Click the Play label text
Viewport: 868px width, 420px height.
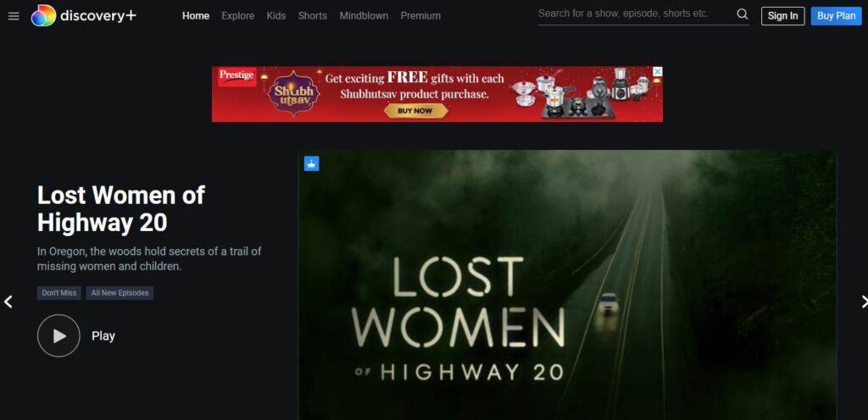103,336
